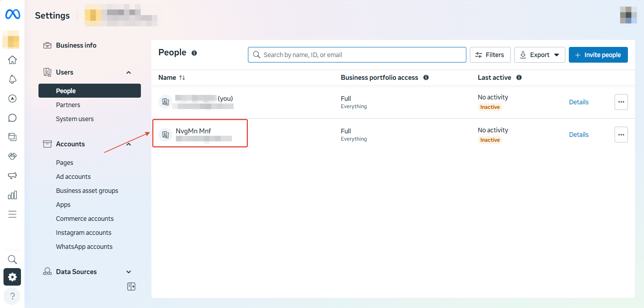Open Details for NvgMn Mnf

(579, 135)
